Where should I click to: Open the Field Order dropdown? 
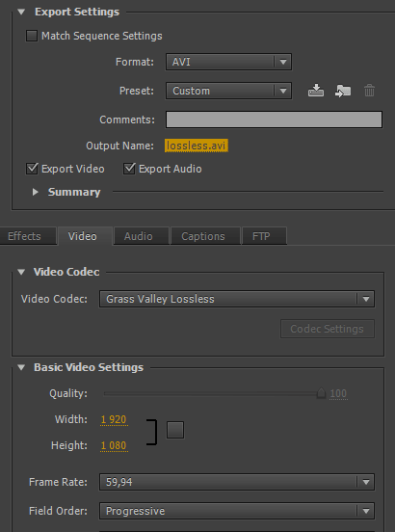tap(237, 511)
